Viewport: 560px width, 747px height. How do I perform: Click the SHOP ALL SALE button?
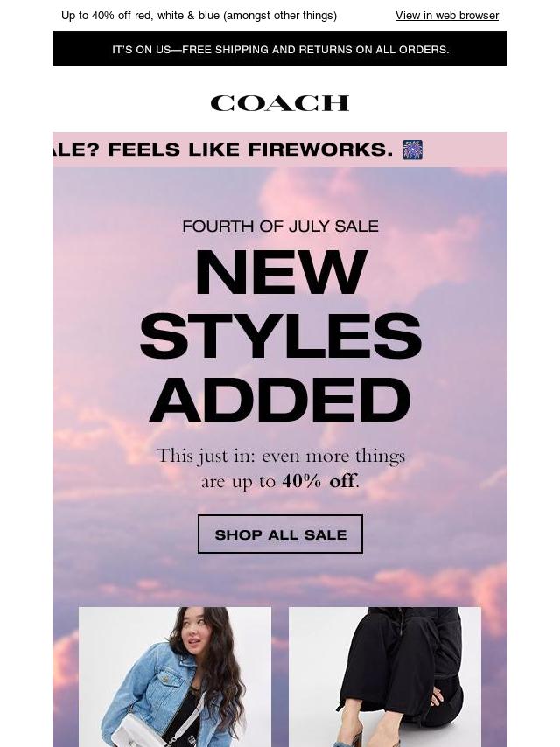[x=280, y=534]
